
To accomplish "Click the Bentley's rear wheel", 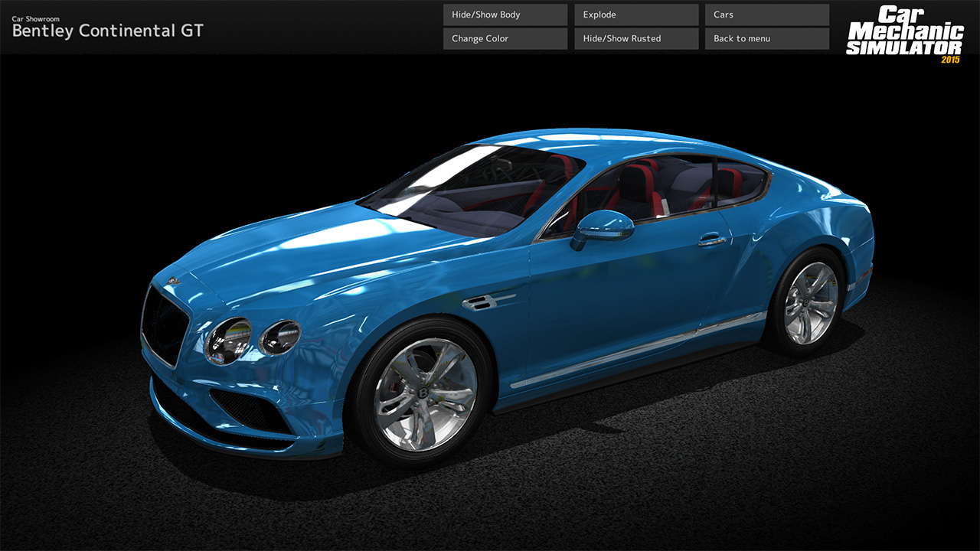I will 808,302.
